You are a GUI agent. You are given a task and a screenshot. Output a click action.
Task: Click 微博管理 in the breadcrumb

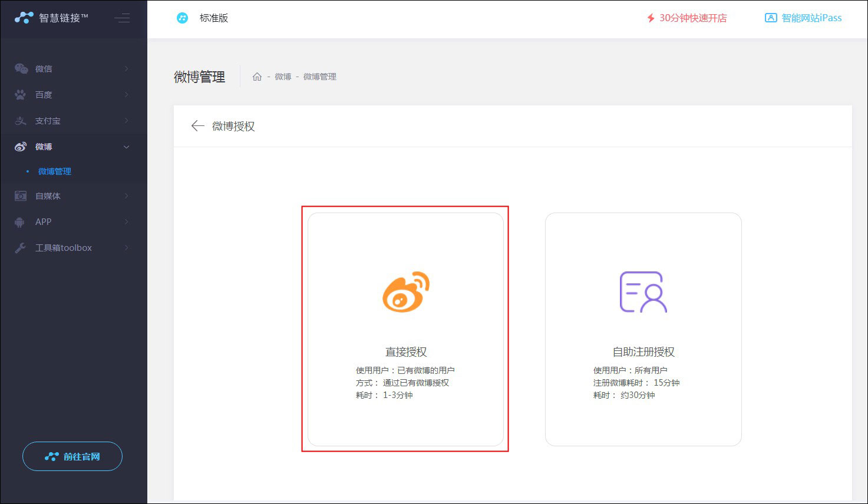320,77
